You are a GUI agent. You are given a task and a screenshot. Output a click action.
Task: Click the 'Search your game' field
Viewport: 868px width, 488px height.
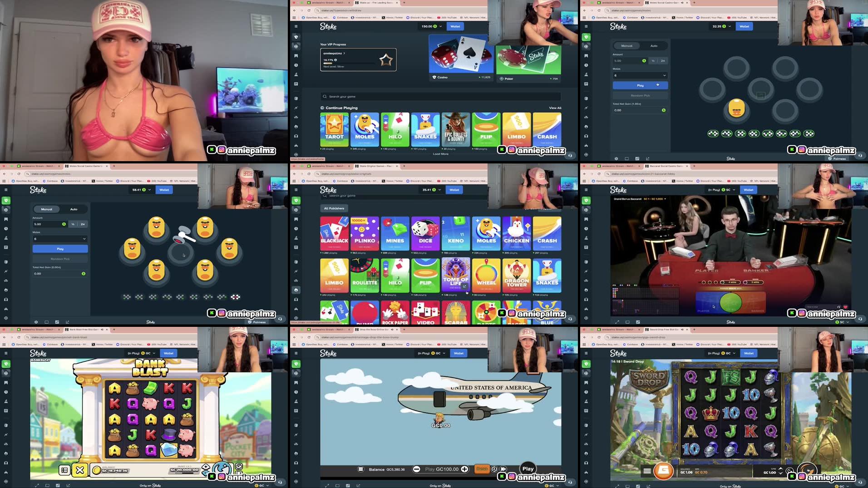(x=440, y=96)
